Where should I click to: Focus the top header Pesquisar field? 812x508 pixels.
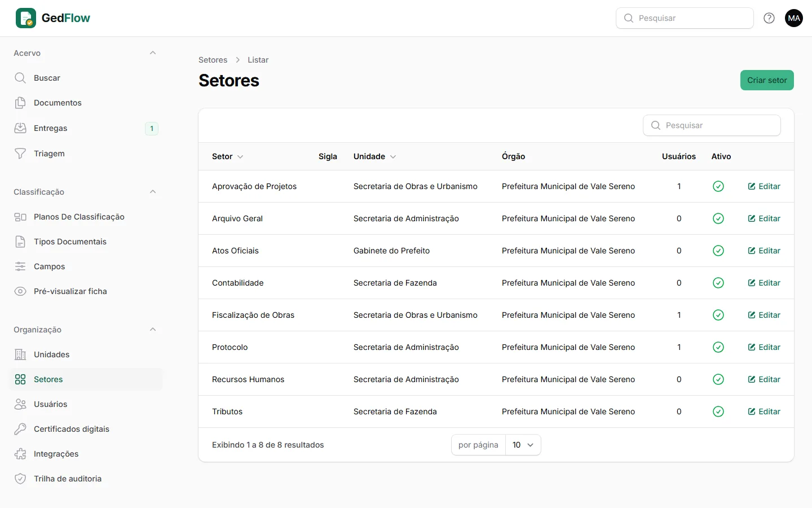(x=685, y=18)
